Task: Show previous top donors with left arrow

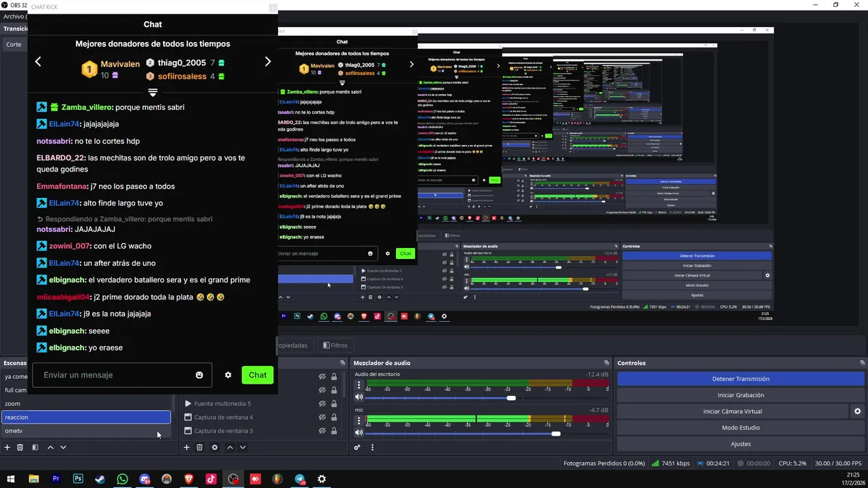Action: click(x=38, y=62)
